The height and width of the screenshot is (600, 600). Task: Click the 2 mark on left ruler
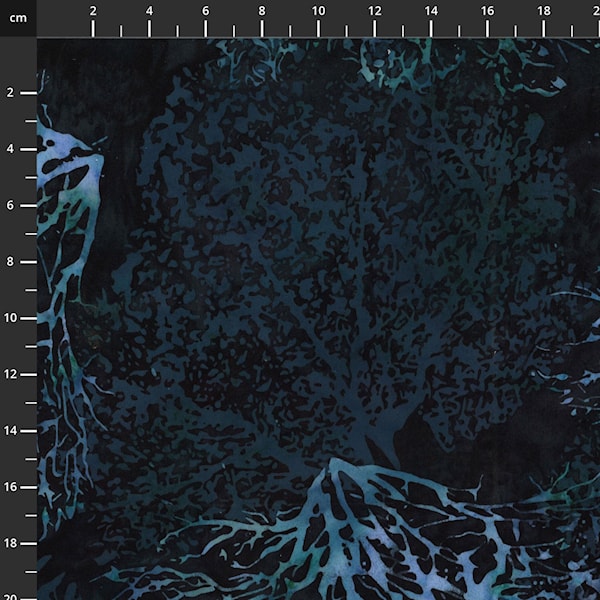pyautogui.click(x=10, y=92)
